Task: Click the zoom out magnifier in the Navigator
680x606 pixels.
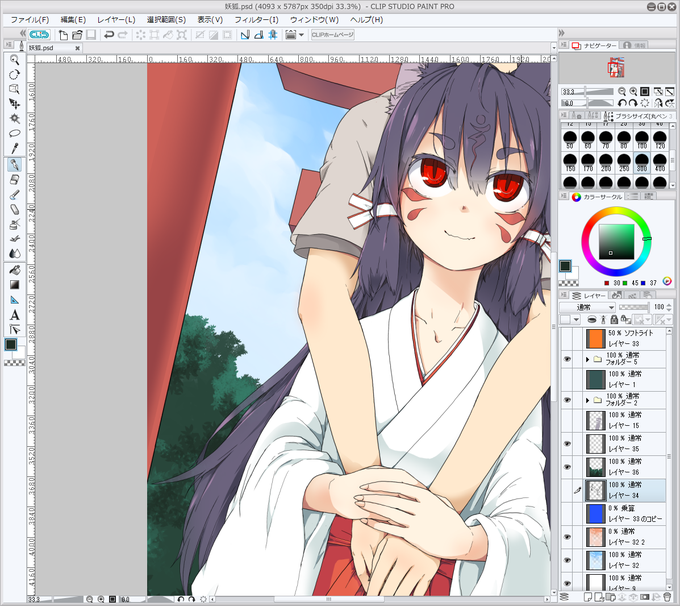Action: (x=622, y=92)
